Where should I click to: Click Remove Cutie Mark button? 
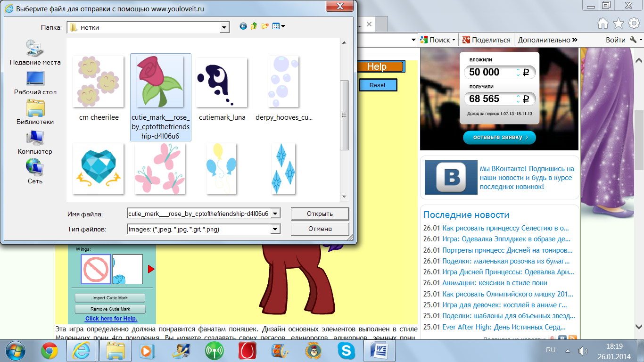click(110, 309)
